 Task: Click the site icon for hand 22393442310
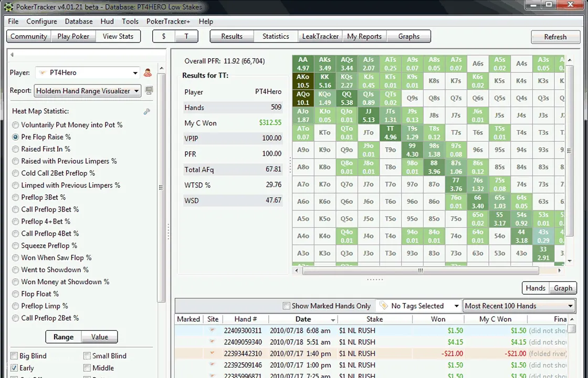pos(212,353)
